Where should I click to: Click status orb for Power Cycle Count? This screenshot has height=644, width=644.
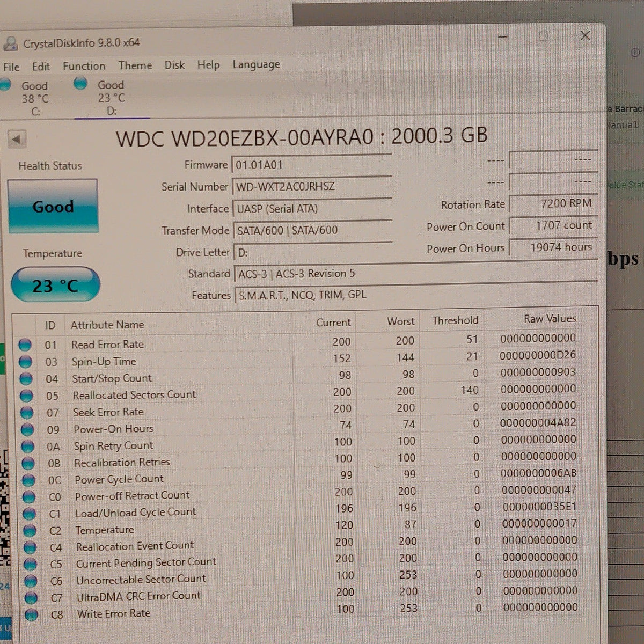point(28,480)
